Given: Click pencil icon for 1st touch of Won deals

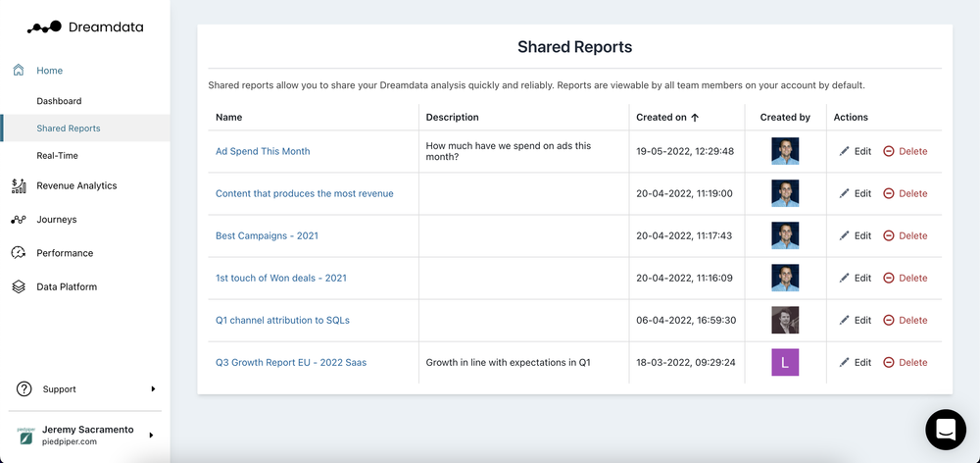Looking at the screenshot, I should point(845,278).
